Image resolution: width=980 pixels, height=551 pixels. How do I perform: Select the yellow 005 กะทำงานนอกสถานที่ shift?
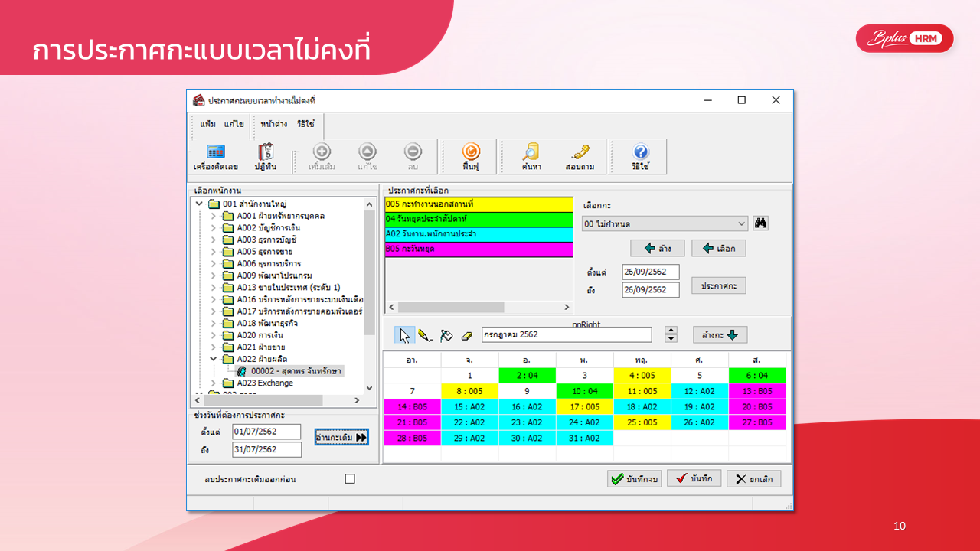point(479,204)
